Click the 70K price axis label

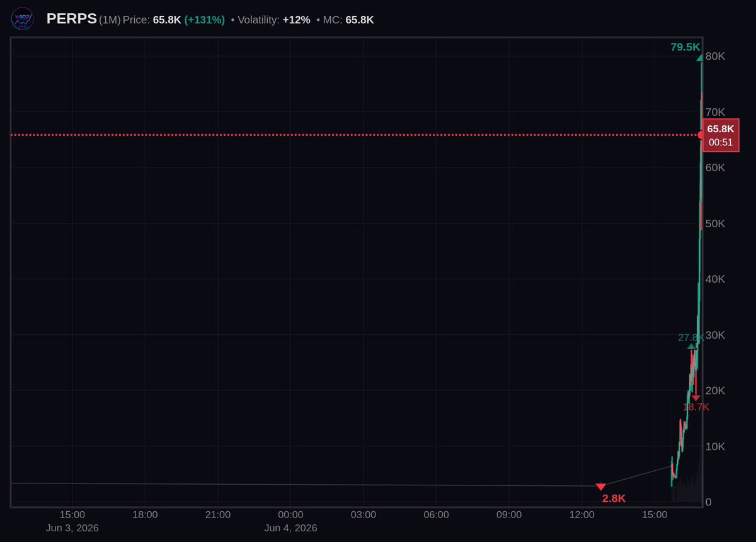click(x=716, y=112)
